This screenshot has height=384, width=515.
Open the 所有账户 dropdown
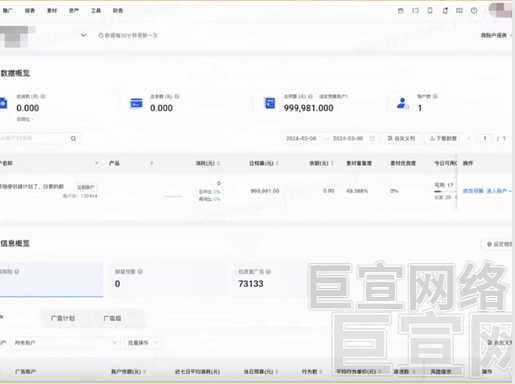point(65,343)
